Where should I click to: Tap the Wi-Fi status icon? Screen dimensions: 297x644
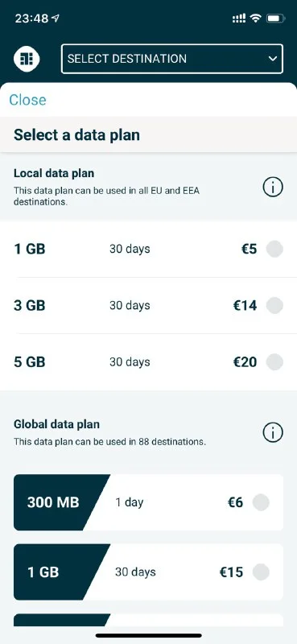255,19
